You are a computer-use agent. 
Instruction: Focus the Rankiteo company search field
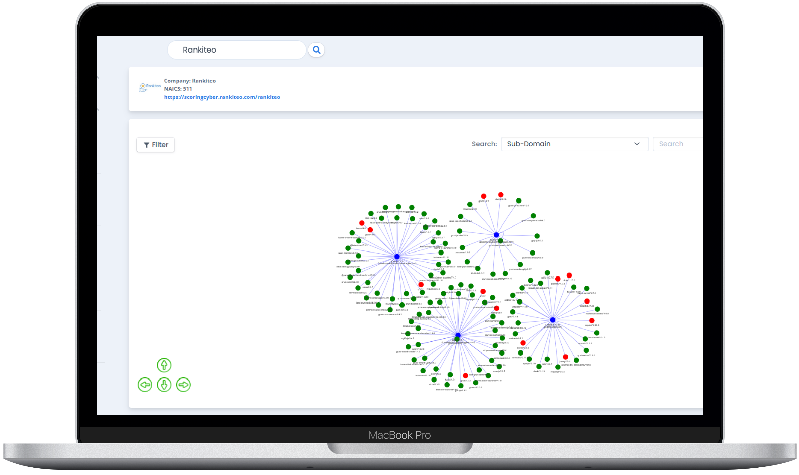tap(236, 49)
